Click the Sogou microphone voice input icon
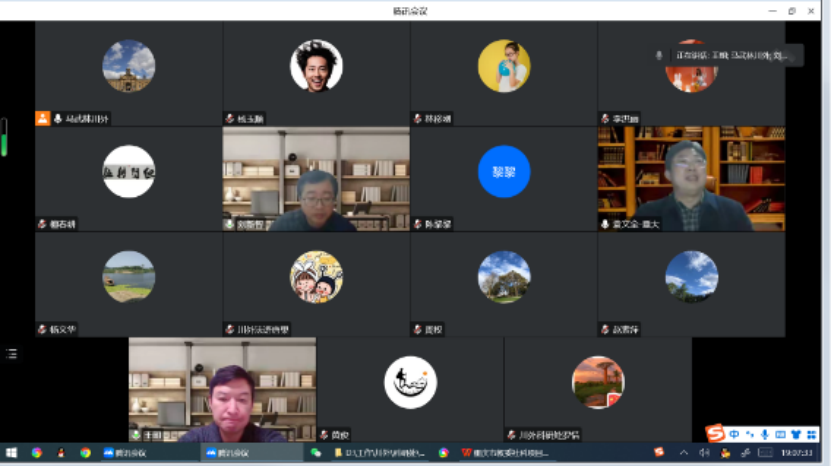 [x=765, y=434]
